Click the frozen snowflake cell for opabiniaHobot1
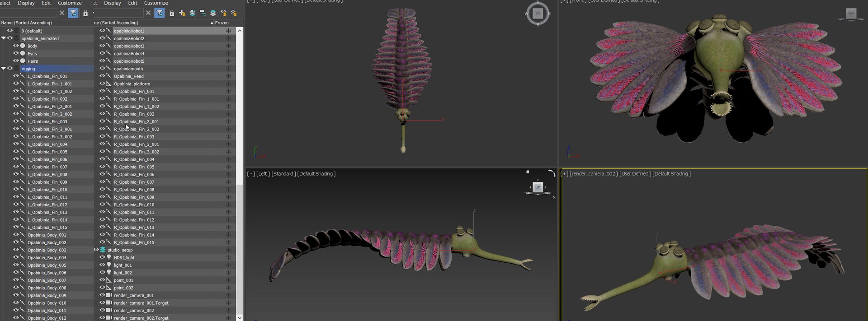Viewport: 868px width, 321px height. click(228, 31)
